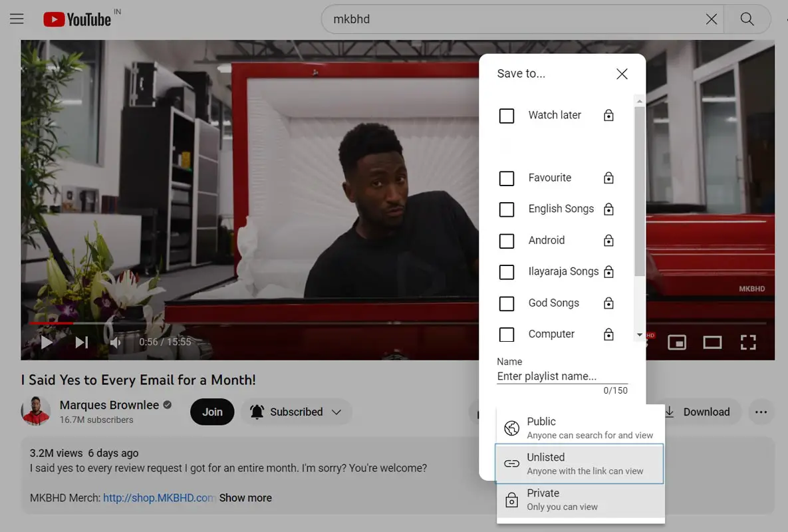This screenshot has width=788, height=532.
Task: Check the Watch later checkbox
Action: point(507,116)
